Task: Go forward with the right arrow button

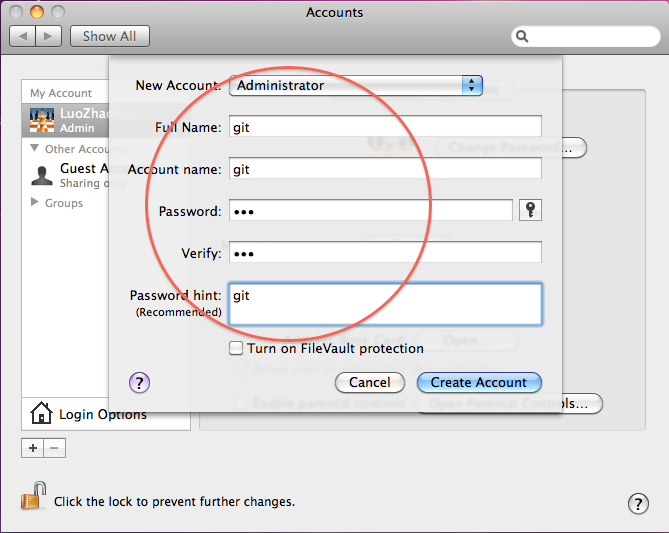Action: (50, 36)
